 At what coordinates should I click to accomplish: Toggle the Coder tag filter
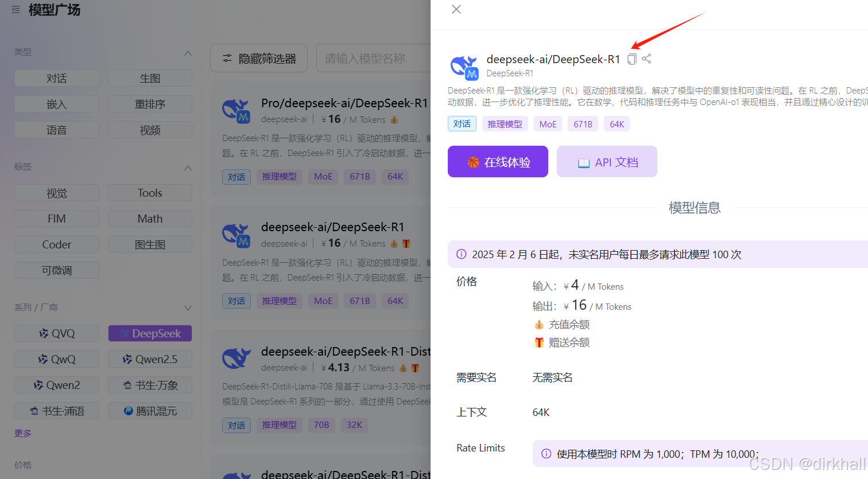coord(57,244)
